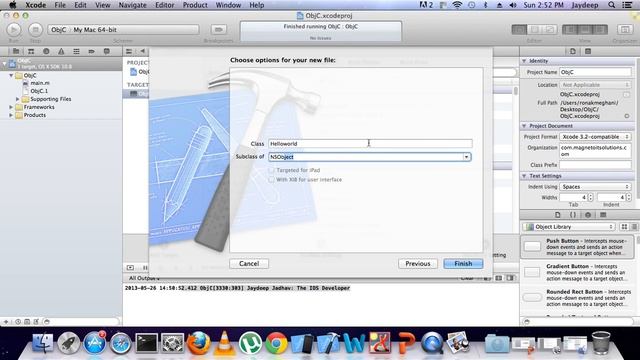Click the Previous button
Image resolution: width=640 pixels, height=360 pixels.
point(418,264)
